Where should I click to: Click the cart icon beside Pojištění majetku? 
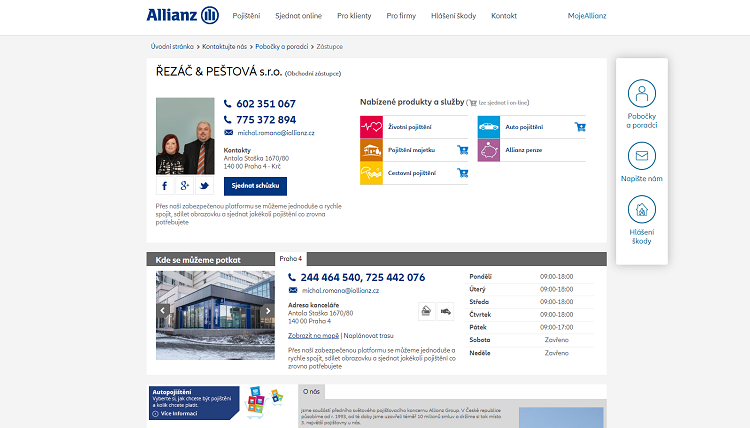point(462,150)
